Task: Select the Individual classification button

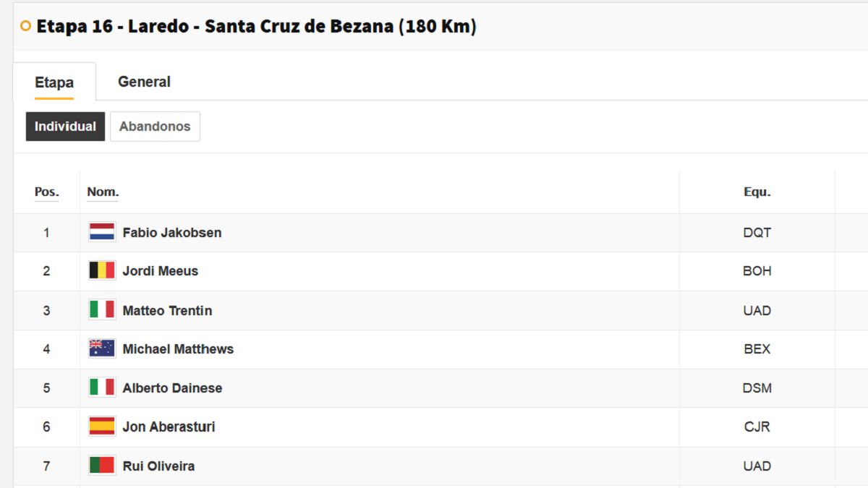Action: [x=65, y=127]
